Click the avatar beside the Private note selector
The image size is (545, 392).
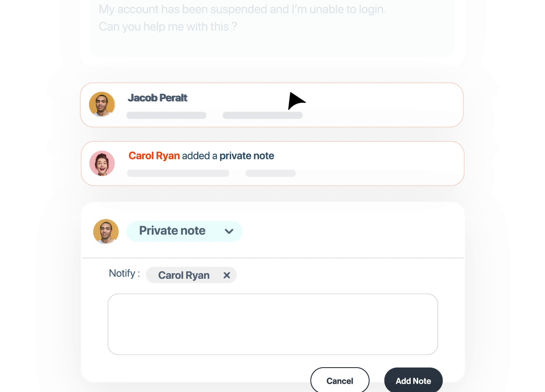pyautogui.click(x=106, y=231)
